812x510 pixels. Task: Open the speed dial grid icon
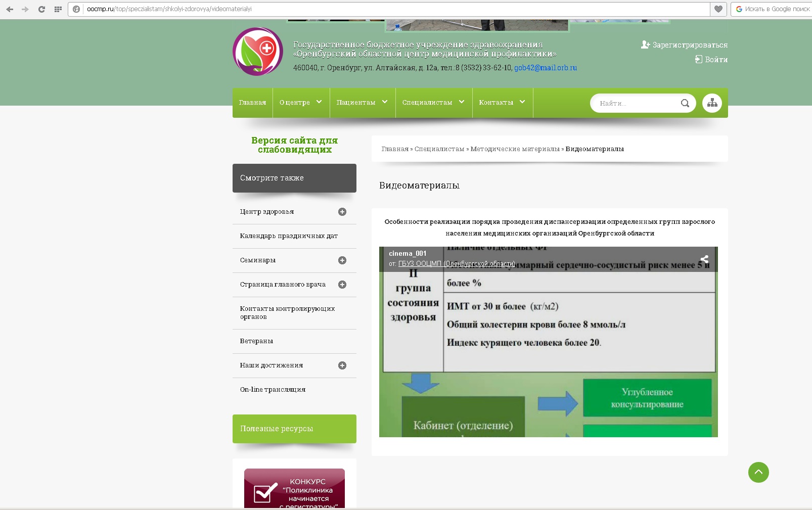coord(58,9)
